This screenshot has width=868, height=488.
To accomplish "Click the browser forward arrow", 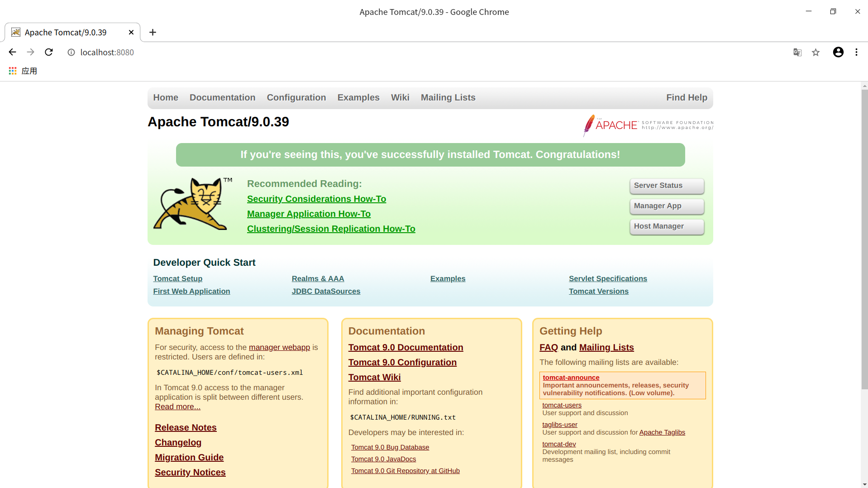I will click(30, 52).
